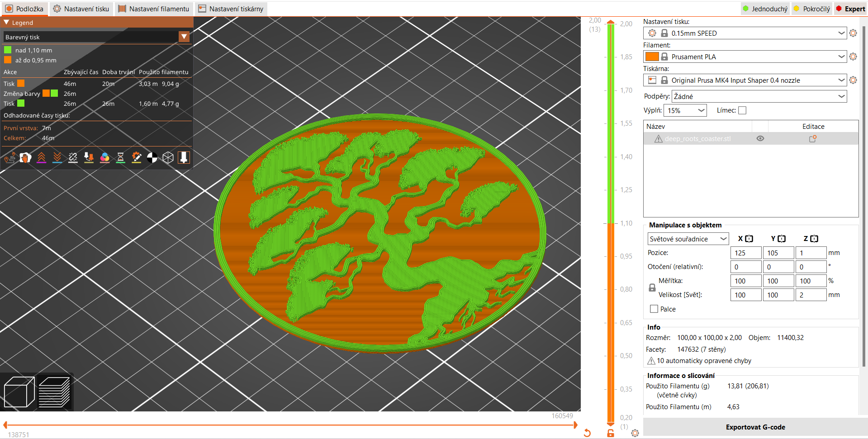
Task: Toggle travel moves visibility icon in legend
Action: [9, 157]
